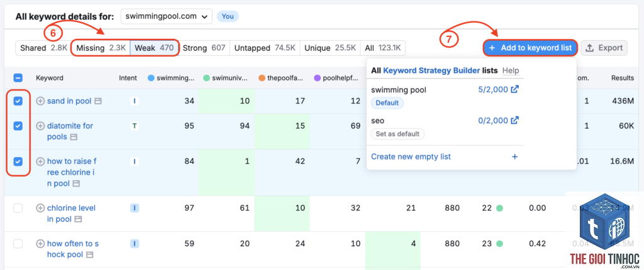Viewport: 644px width, 270px height.
Task: Click the T intent badge for diatomite for pools
Action: [135, 126]
